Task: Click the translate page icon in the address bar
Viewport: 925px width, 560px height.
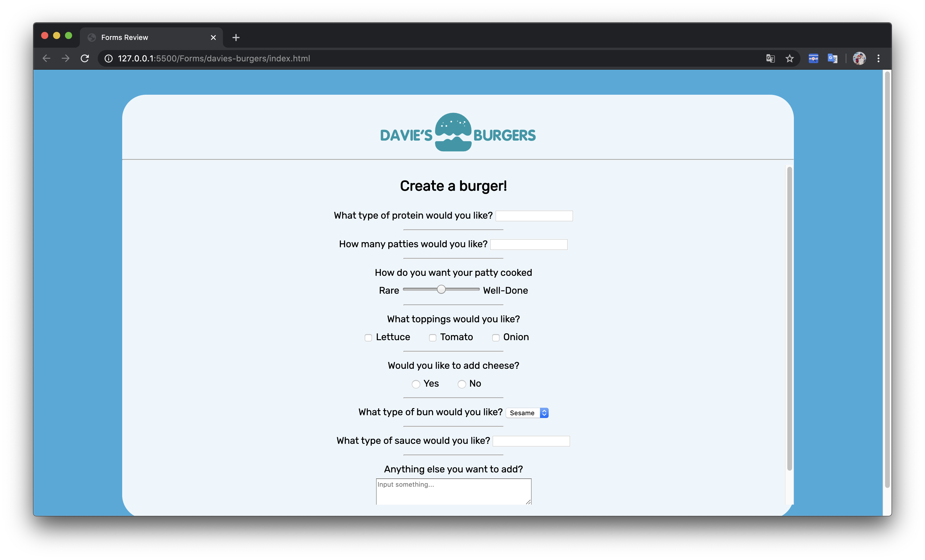Action: click(x=770, y=59)
